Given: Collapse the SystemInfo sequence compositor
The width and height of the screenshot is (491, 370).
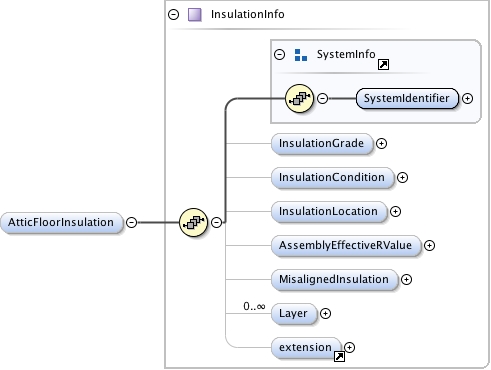Looking at the screenshot, I should pos(322,98).
